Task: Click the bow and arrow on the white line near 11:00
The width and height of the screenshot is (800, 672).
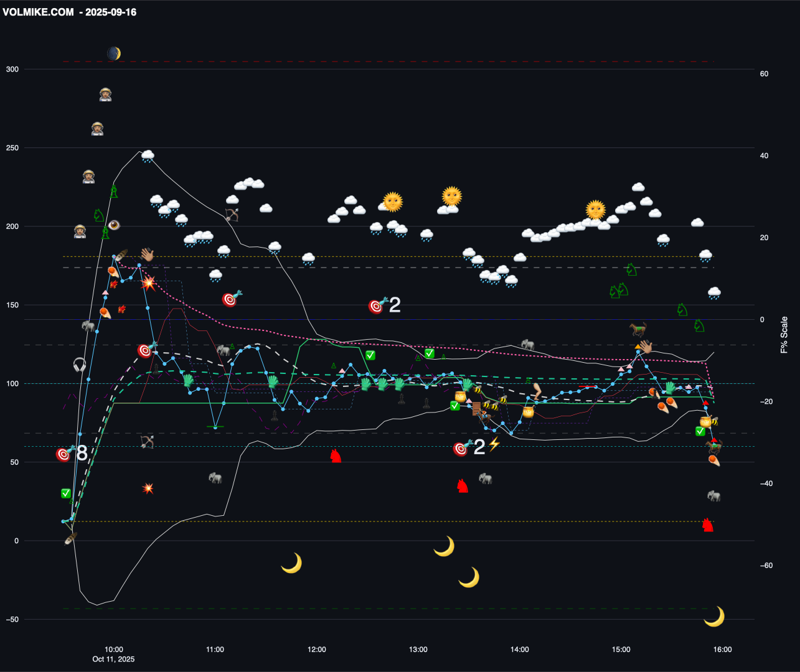Action: (232, 215)
